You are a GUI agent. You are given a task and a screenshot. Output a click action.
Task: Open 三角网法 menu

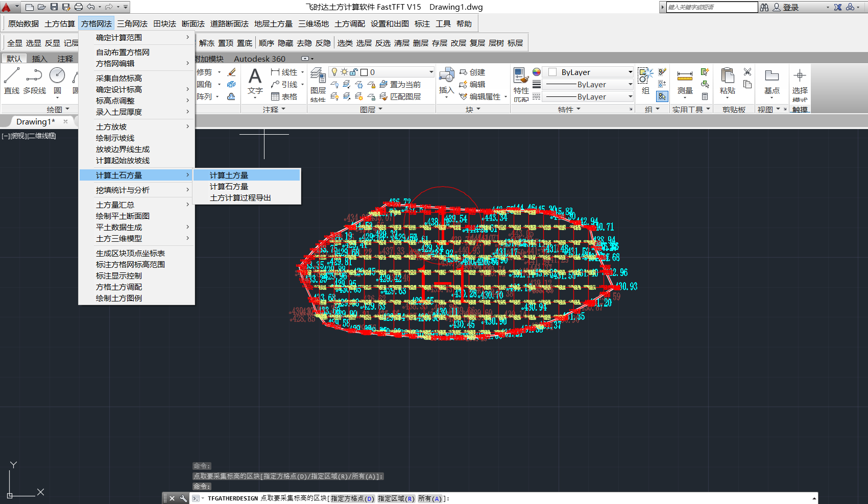tap(132, 23)
